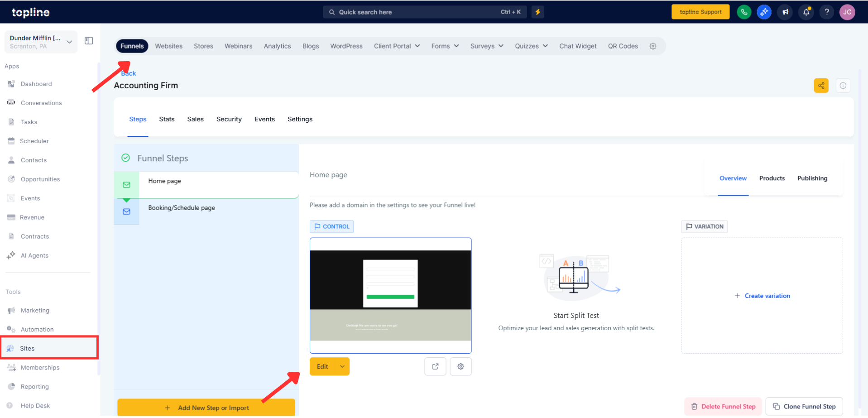Open the QR Codes tab

pos(623,46)
